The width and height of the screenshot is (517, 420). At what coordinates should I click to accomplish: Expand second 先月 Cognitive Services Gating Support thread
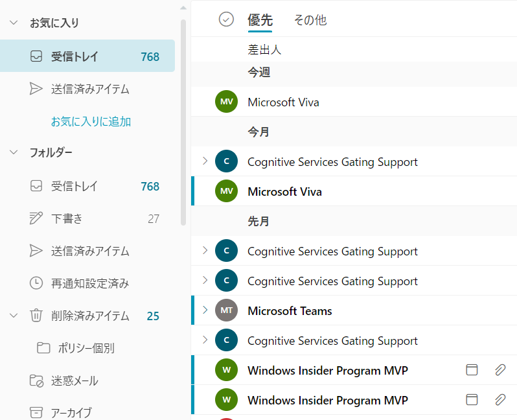[x=205, y=280]
